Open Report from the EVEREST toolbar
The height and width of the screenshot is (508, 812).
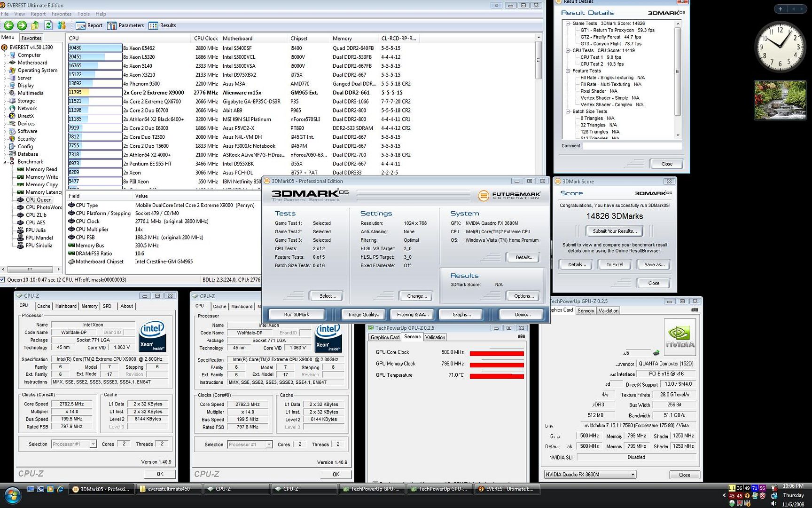(x=89, y=25)
